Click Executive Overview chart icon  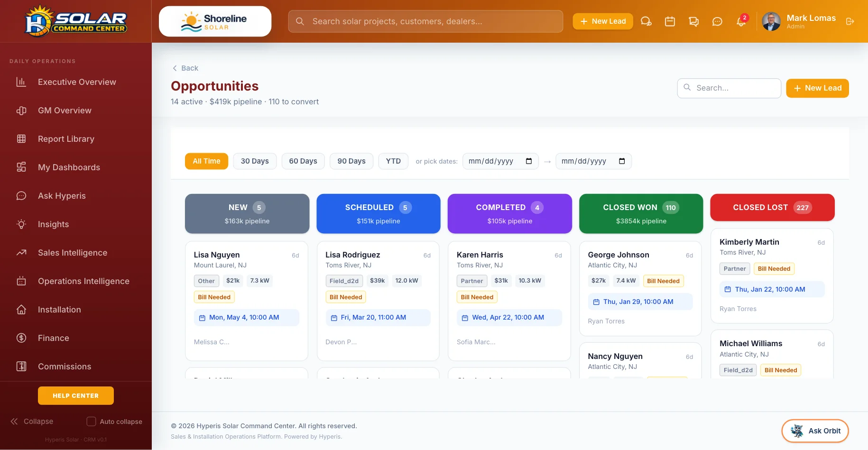21,82
